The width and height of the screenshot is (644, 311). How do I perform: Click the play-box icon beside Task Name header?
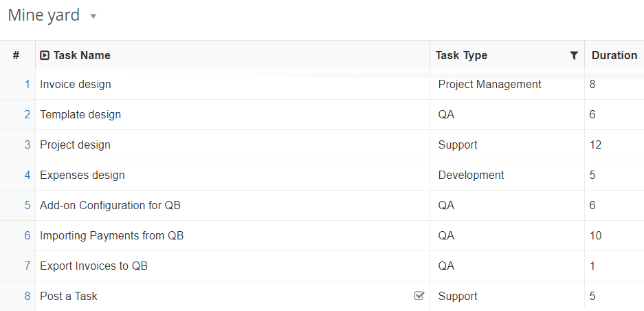[x=45, y=55]
